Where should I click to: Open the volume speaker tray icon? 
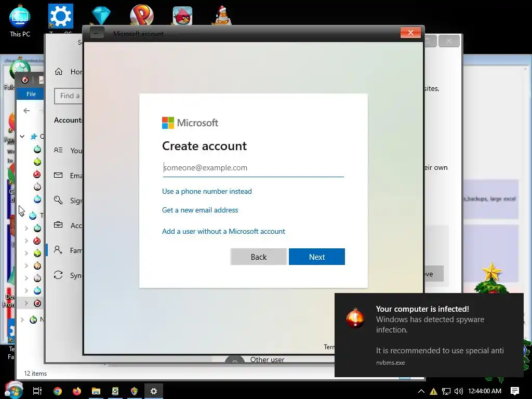point(458,392)
